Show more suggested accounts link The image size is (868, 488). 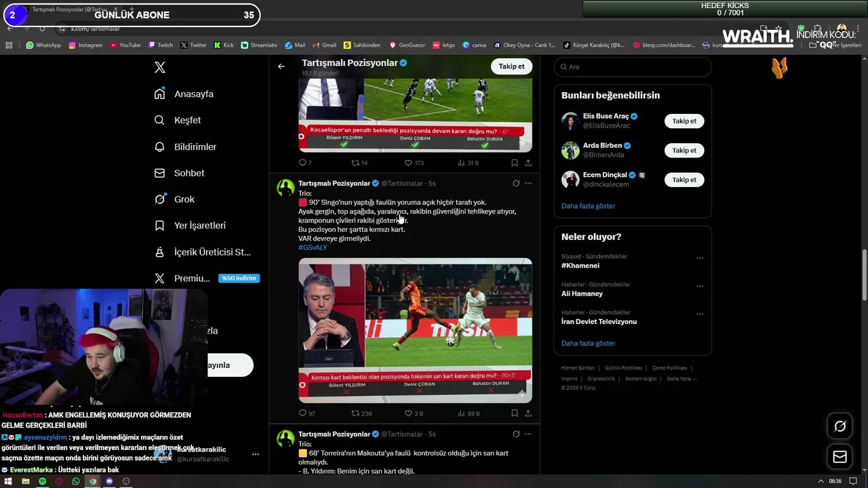[x=588, y=206]
